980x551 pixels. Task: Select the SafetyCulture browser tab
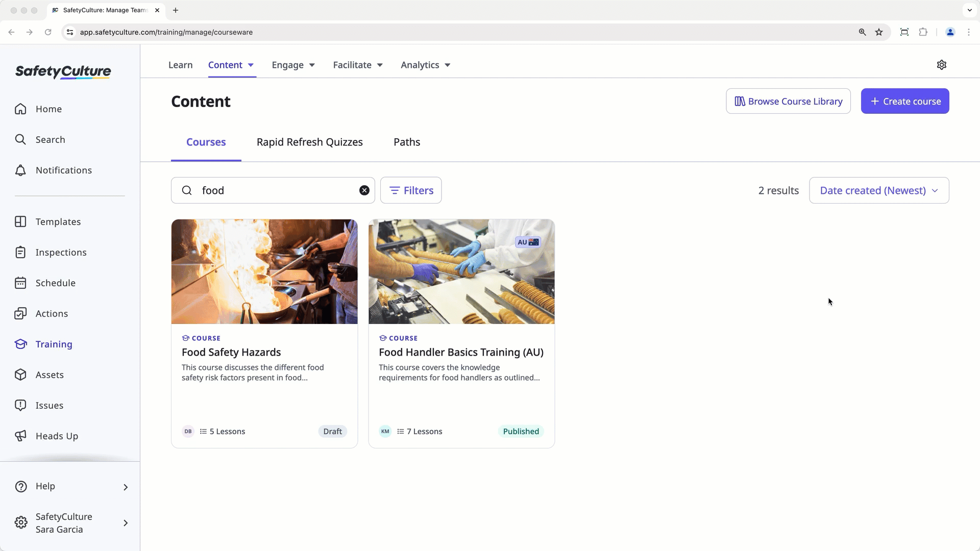pos(105,10)
